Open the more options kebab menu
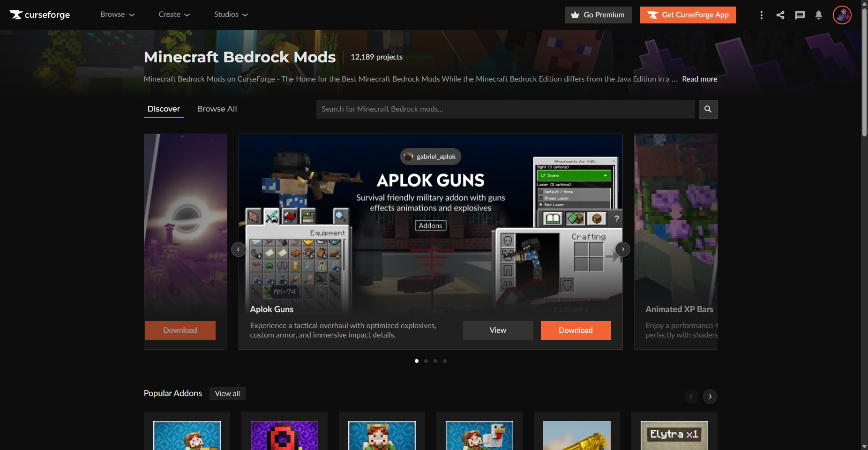Viewport: 868px width, 450px height. point(762,15)
